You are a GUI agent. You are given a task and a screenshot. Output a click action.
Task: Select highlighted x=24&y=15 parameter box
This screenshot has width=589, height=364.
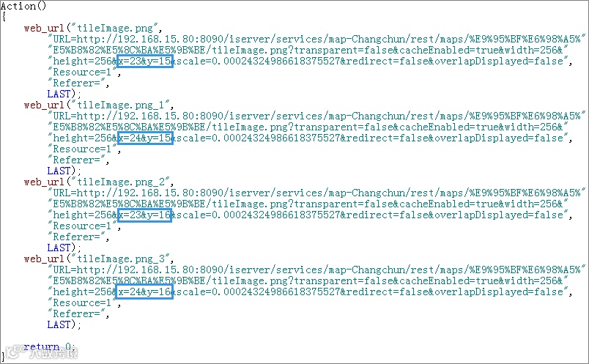pos(145,138)
